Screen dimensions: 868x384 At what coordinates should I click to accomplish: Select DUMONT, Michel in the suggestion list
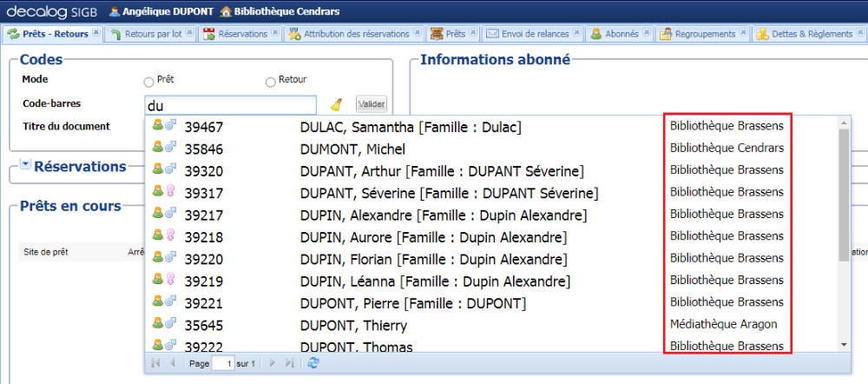coord(352,149)
